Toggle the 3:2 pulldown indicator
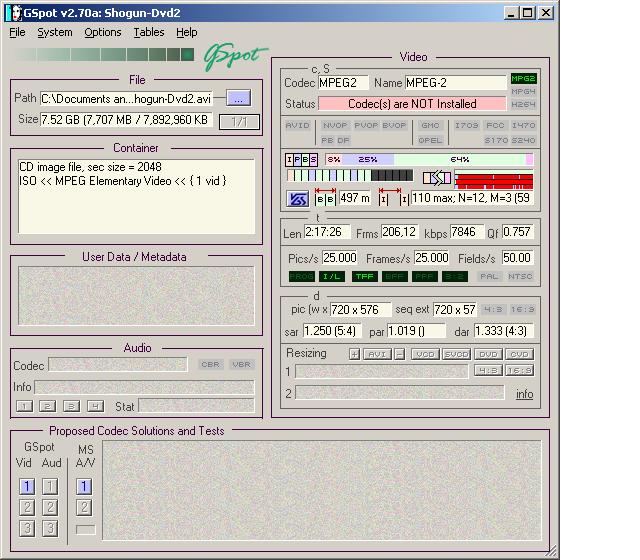The image size is (640, 560). [454, 276]
